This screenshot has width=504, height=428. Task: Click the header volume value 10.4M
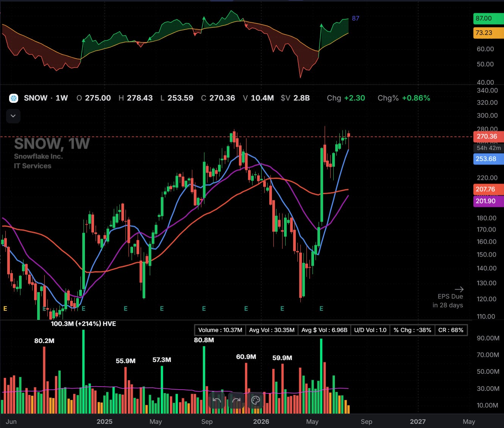click(x=262, y=98)
